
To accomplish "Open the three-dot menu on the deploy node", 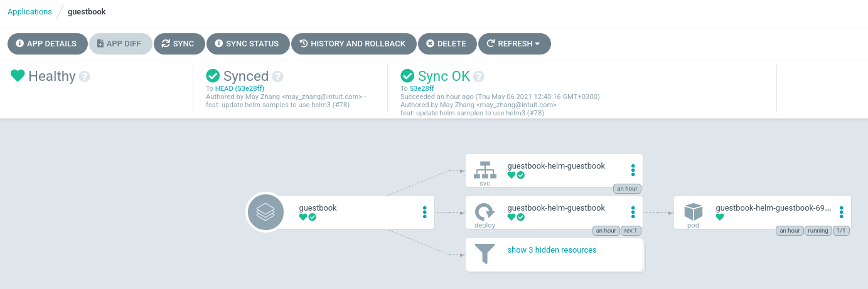I will pyautogui.click(x=633, y=212).
